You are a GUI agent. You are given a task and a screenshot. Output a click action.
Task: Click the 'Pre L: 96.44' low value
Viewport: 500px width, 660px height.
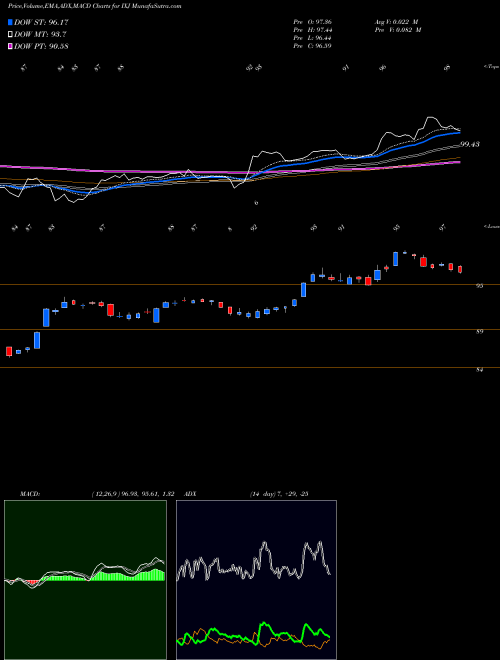(x=312, y=38)
